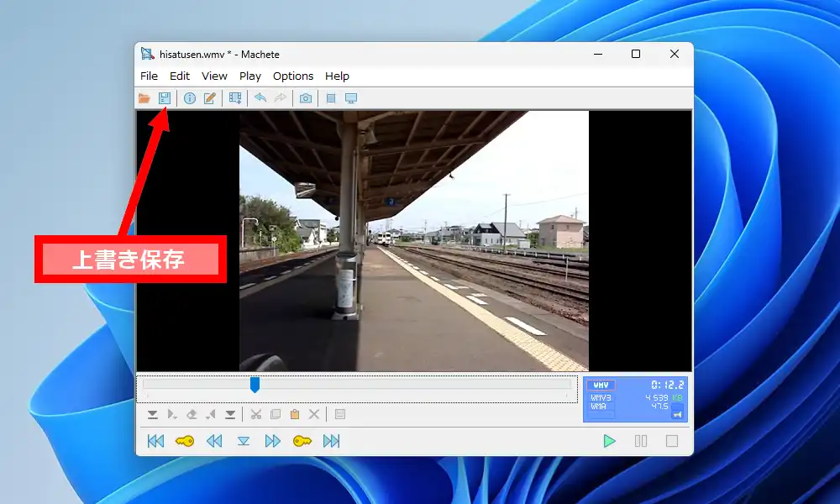
Task: Capture a frame with the camera icon
Action: pos(306,98)
